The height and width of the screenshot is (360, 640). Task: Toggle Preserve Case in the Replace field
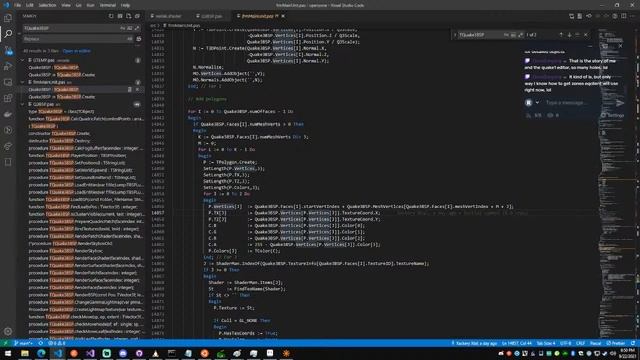coord(130,39)
